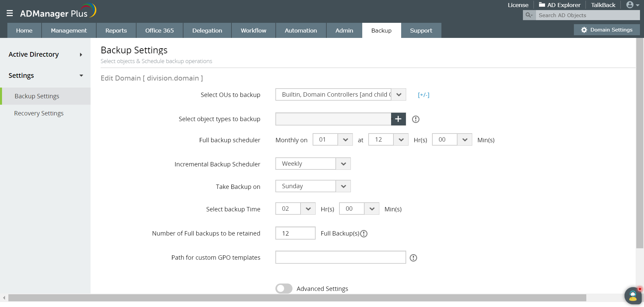Click the License link

518,5
